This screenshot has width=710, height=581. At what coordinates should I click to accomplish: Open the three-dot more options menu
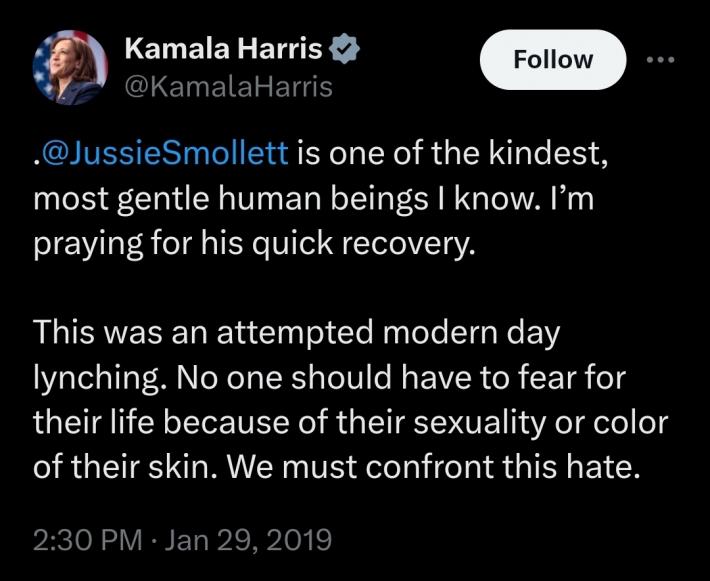[x=661, y=59]
